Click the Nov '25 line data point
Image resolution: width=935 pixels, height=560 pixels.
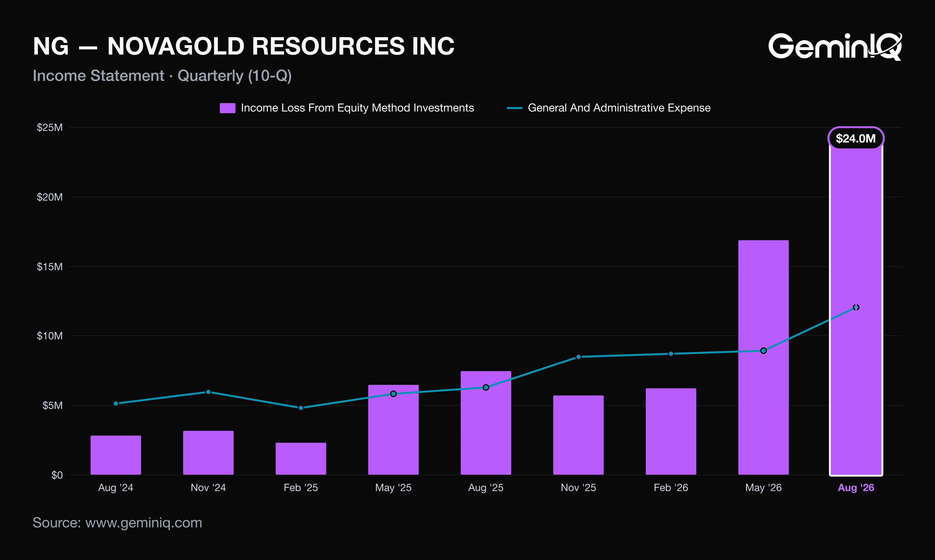[578, 357]
